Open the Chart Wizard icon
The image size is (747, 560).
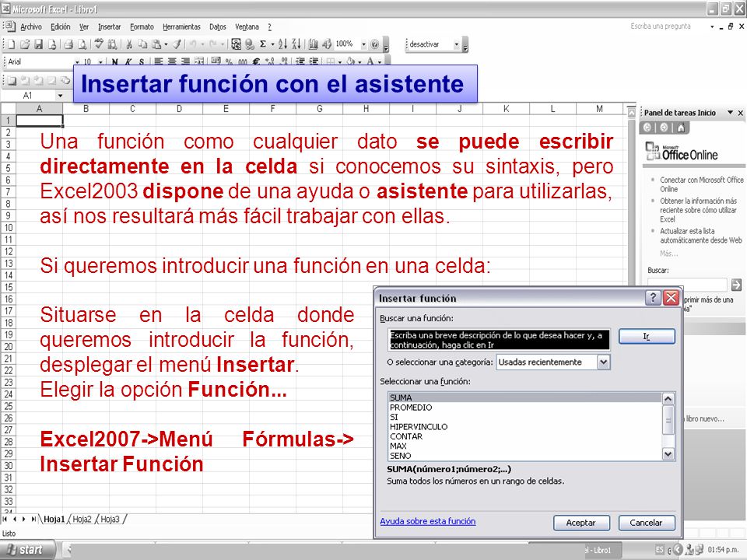[x=313, y=44]
